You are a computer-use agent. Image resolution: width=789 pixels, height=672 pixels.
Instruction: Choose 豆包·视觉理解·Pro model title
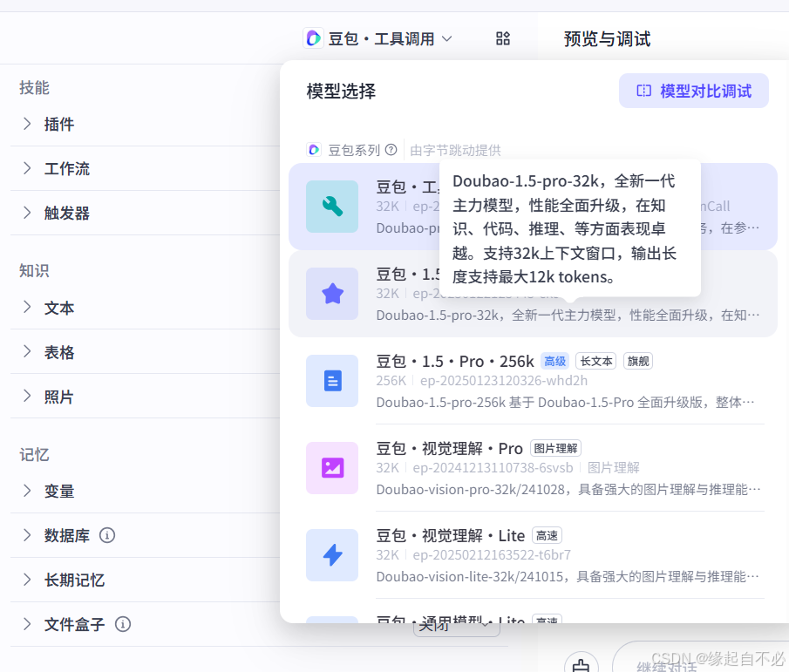coord(449,449)
